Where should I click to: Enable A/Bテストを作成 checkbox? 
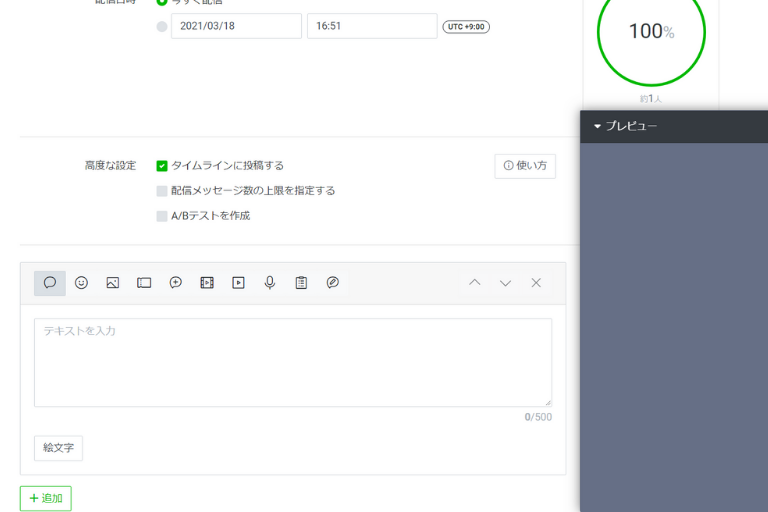click(x=162, y=216)
